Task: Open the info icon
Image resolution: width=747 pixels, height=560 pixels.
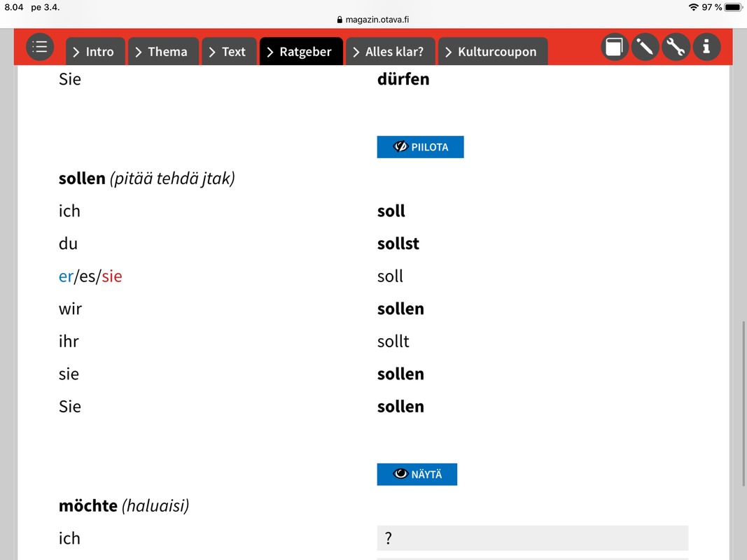Action: [706, 47]
